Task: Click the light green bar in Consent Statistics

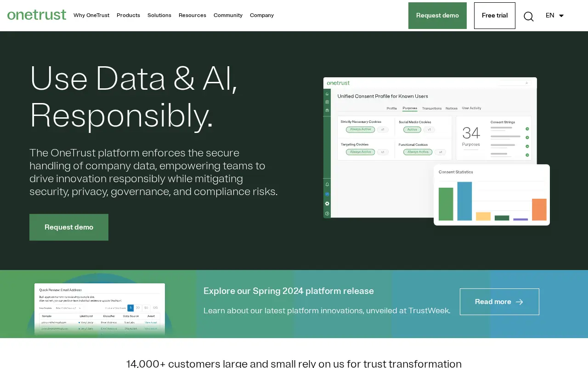Action: [x=446, y=204]
